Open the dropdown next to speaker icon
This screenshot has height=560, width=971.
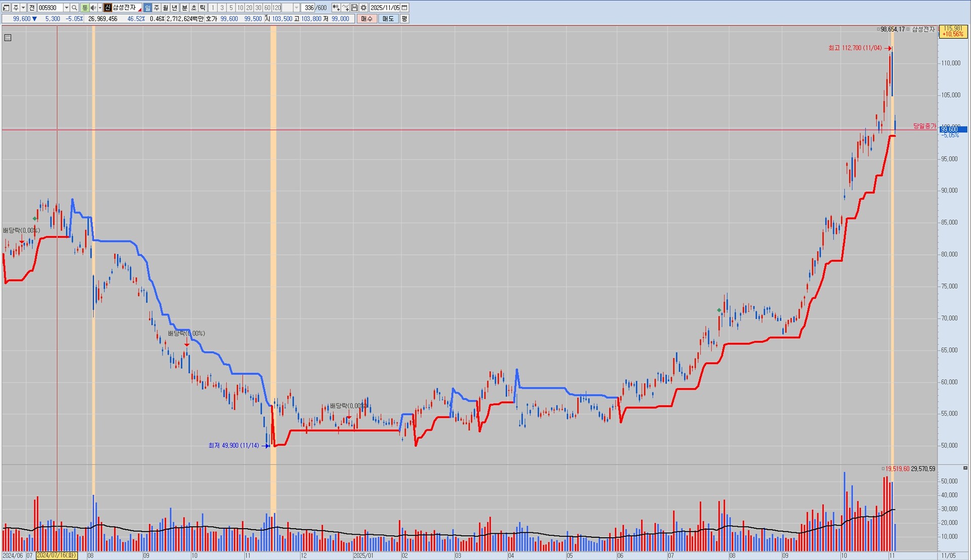coord(100,8)
